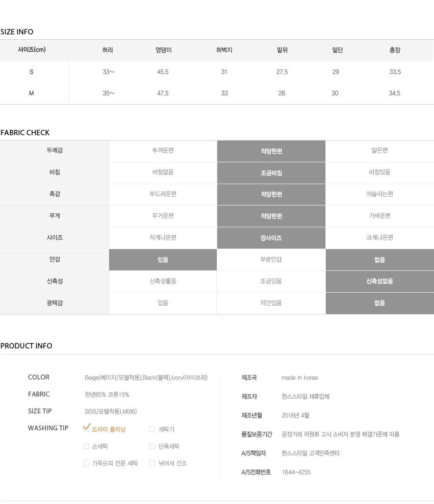Click the 한스스타일 제휴업체 manufacturer value
This screenshot has height=504, width=434.
(x=305, y=396)
